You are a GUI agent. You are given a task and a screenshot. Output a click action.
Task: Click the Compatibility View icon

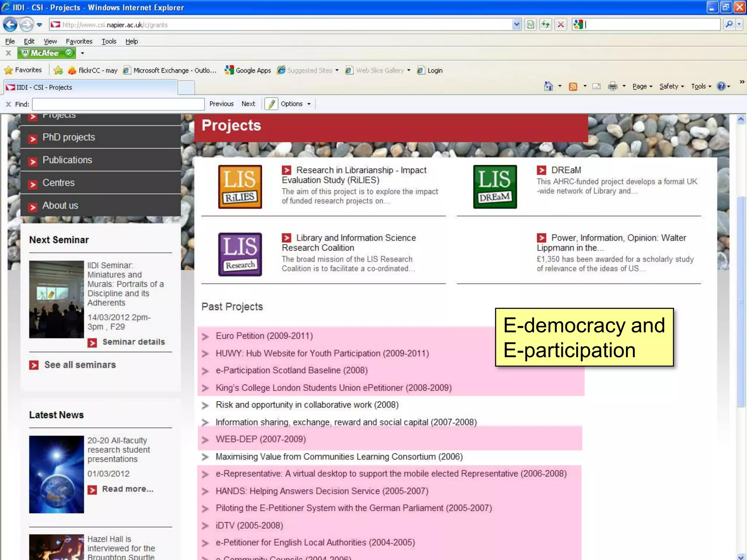(x=531, y=25)
